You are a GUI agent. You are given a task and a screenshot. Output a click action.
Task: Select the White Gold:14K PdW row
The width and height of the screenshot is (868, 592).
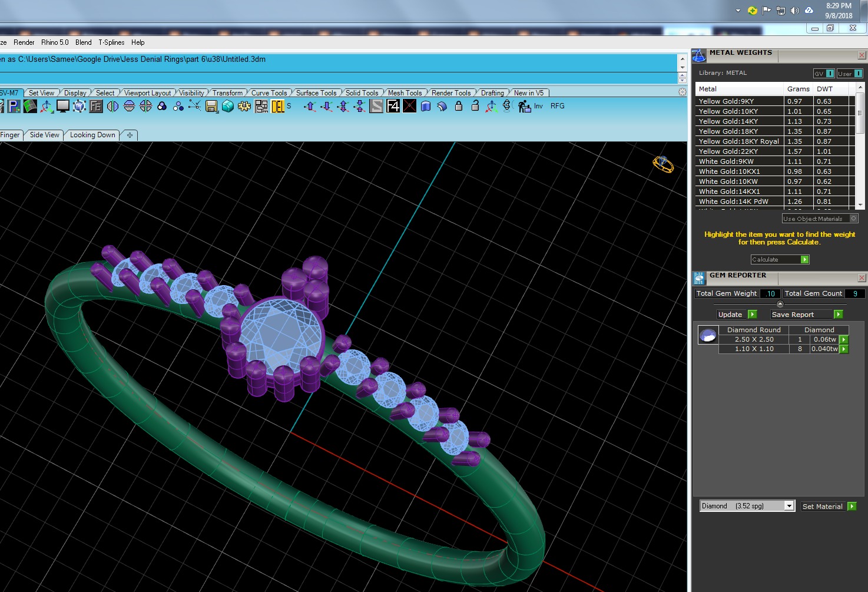click(774, 201)
